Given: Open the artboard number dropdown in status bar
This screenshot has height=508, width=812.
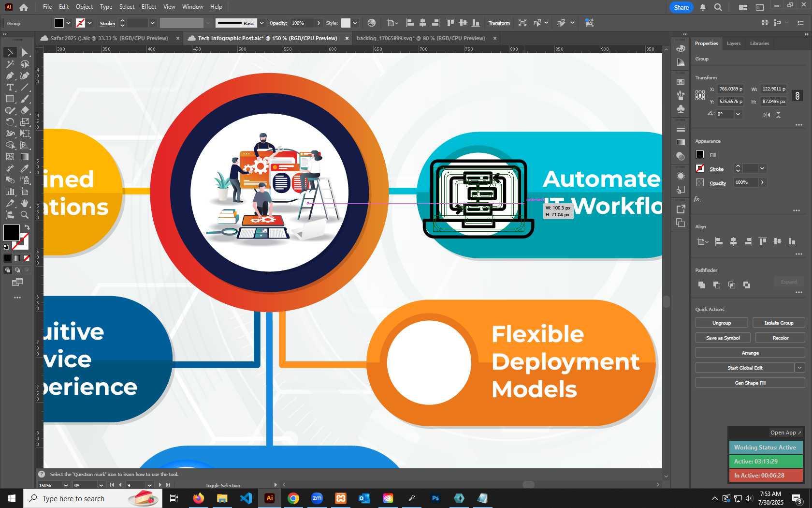Looking at the screenshot, I should pos(149,485).
